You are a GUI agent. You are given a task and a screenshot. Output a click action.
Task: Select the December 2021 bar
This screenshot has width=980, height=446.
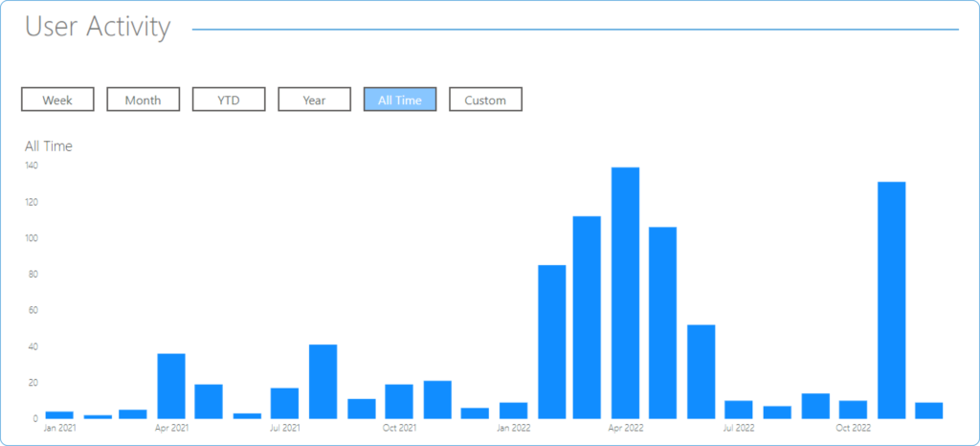click(475, 413)
